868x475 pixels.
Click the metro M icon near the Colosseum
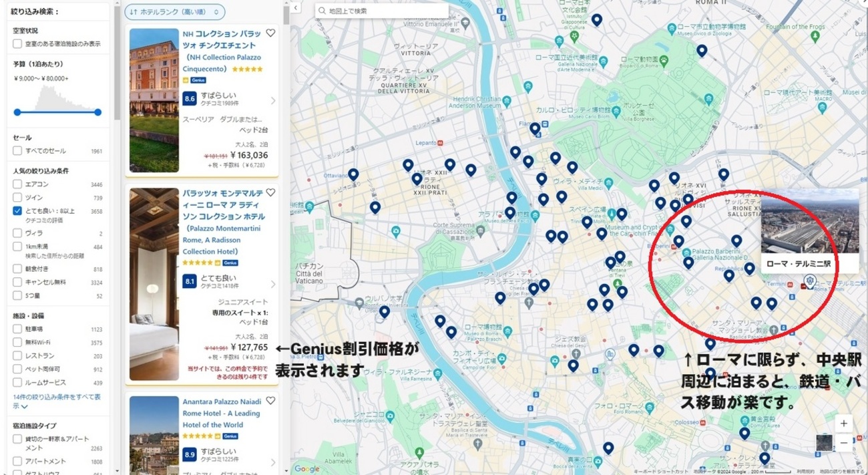702,421
